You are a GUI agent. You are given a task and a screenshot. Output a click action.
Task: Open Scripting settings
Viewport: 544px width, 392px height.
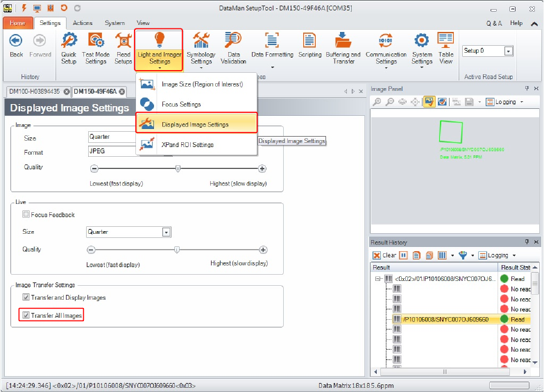coord(309,46)
